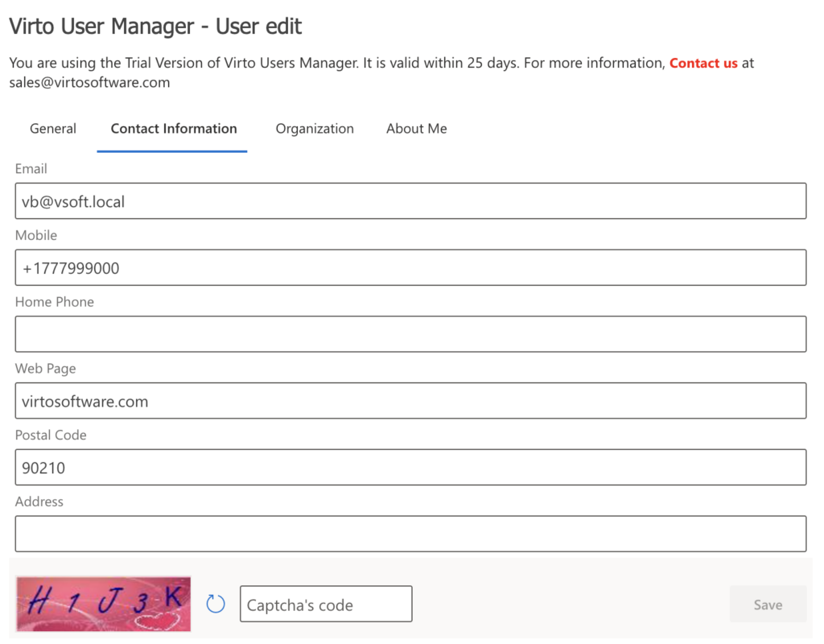Switch to the General tab
The image size is (824, 644).
(x=52, y=129)
